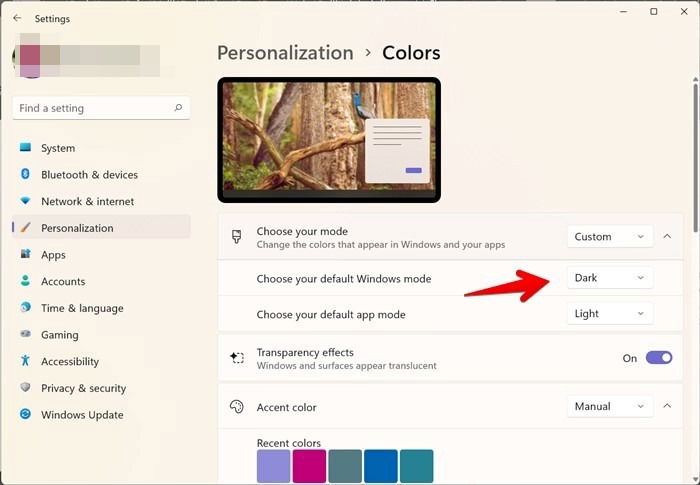The width and height of the screenshot is (700, 485).
Task: Click the Choose your mode brush icon
Action: pyautogui.click(x=237, y=237)
